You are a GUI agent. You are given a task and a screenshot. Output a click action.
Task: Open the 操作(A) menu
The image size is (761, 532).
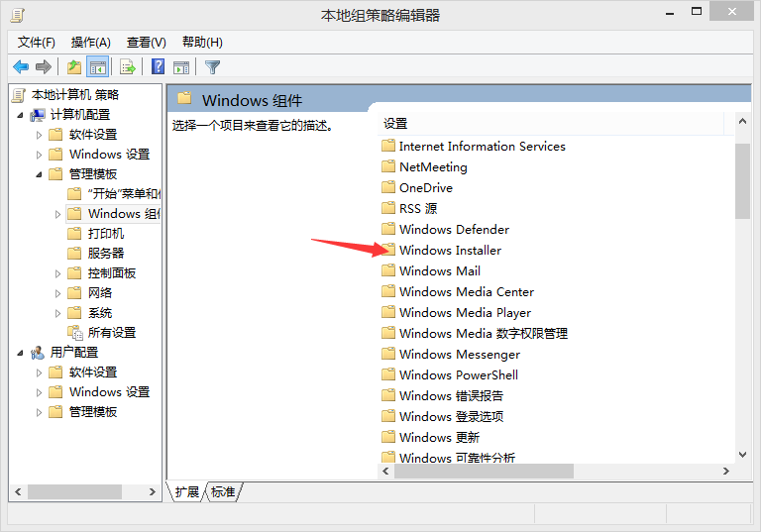(x=91, y=43)
